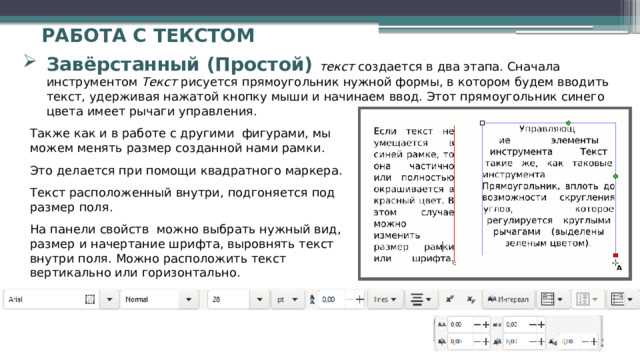The image size is (640, 360).
Task: Open the lines unit dropdown
Action: pyautogui.click(x=385, y=300)
